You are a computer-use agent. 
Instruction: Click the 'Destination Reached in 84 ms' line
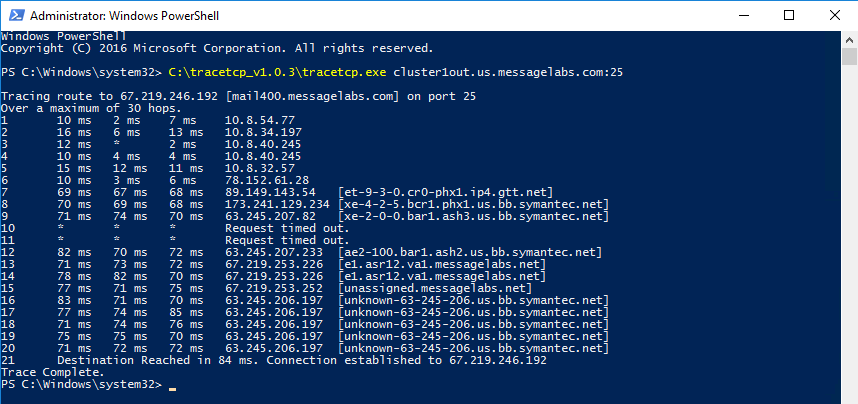click(302, 360)
